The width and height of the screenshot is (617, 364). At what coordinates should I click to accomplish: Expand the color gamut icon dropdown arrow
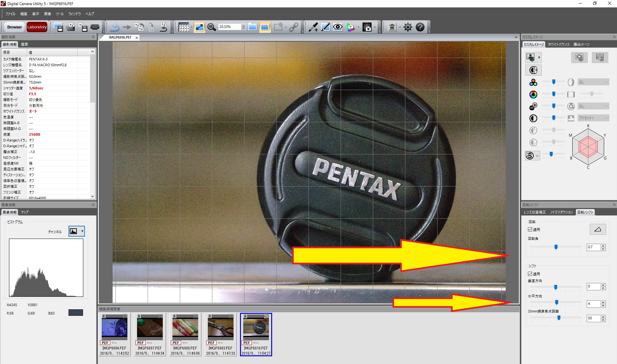358,27
